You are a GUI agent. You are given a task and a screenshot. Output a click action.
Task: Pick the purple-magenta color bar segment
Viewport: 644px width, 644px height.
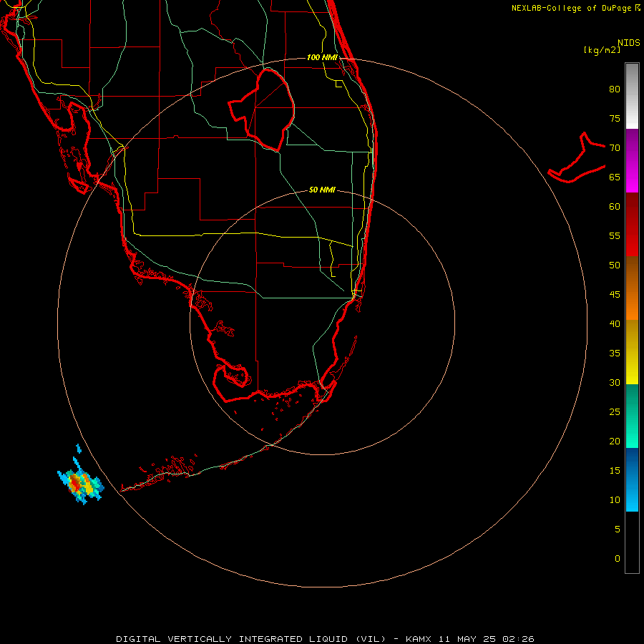point(632,160)
